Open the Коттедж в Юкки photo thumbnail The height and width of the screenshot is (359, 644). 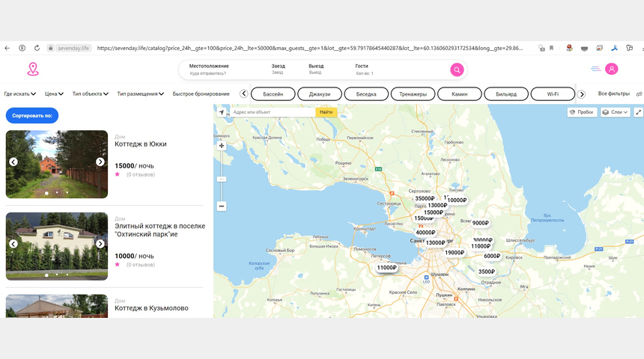[57, 164]
